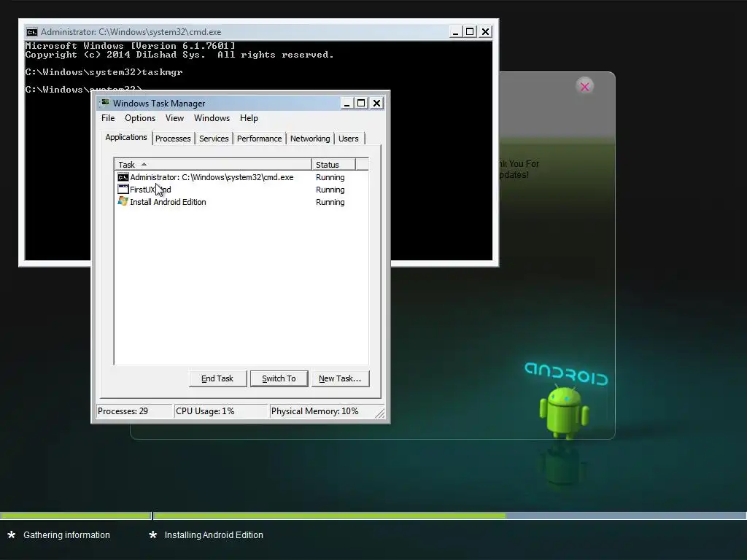Click the Processes: 29 status bar entry
Screen dimensions: 747x560
[134, 411]
